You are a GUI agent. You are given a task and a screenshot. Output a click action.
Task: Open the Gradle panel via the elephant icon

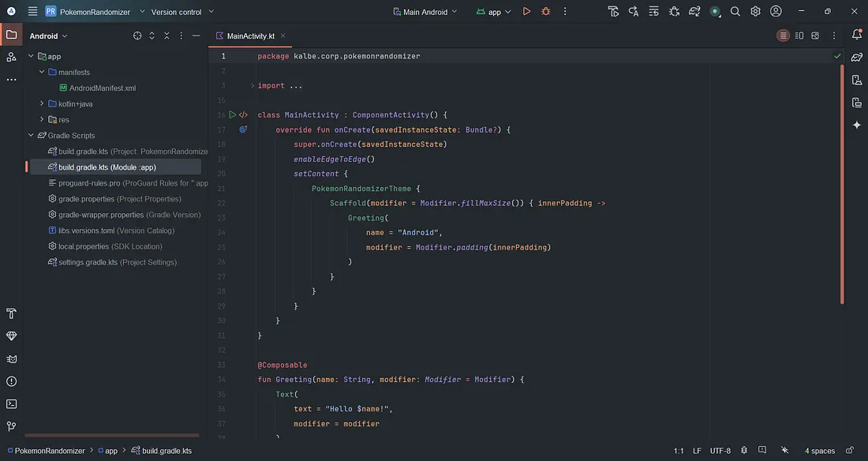[858, 57]
